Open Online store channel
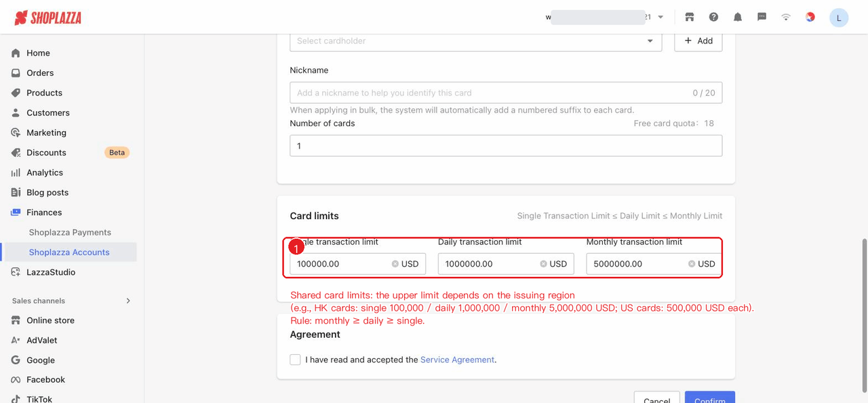The height and width of the screenshot is (403, 868). coord(50,320)
